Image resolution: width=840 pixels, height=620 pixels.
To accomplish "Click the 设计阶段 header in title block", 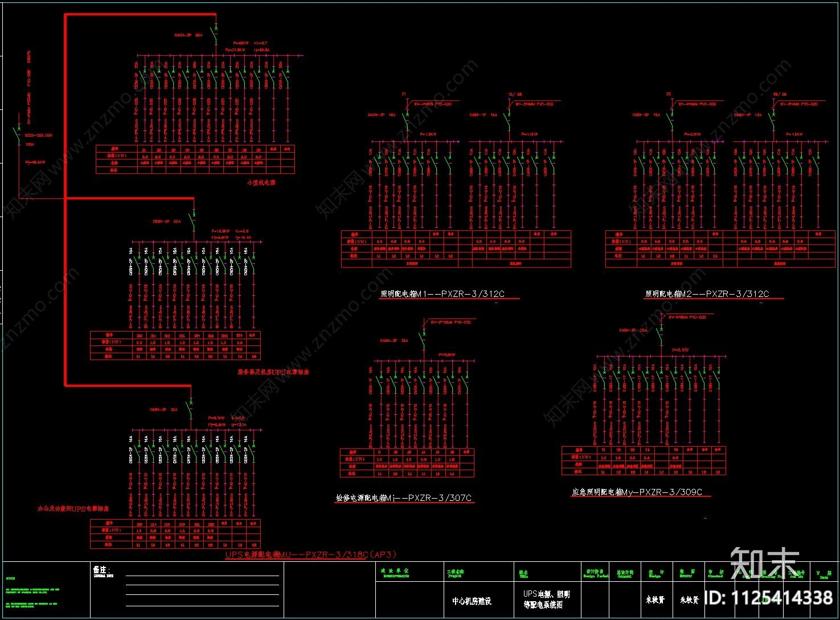I will point(595,570).
